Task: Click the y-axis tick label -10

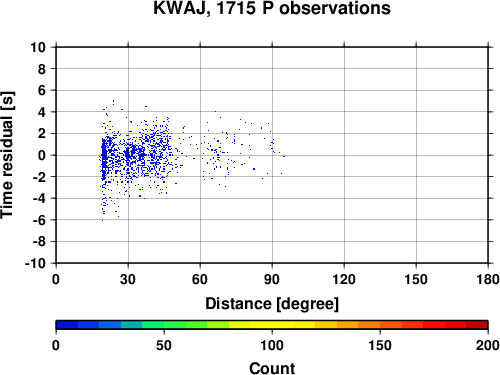Action: point(35,263)
